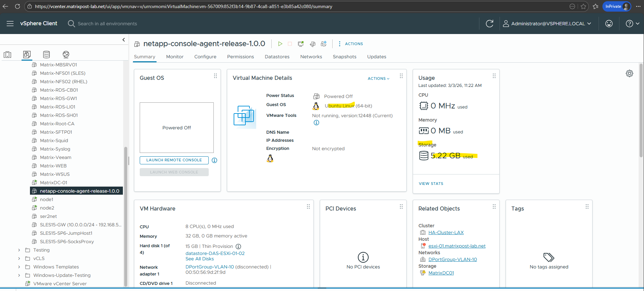Expand the Windows Templates folder
The height and width of the screenshot is (291, 644).
click(x=19, y=267)
